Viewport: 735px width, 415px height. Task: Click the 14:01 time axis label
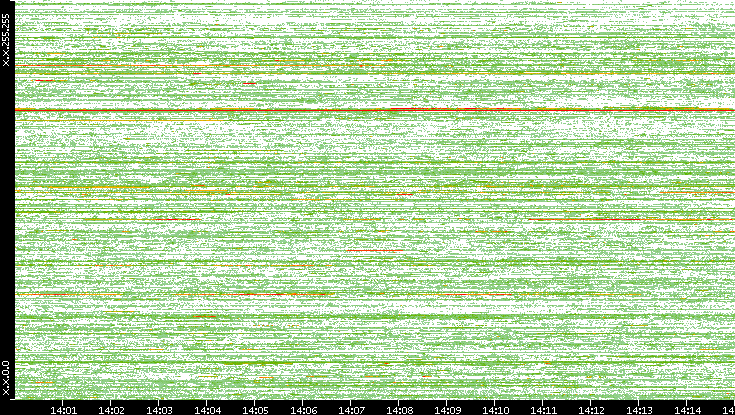[x=63, y=410]
